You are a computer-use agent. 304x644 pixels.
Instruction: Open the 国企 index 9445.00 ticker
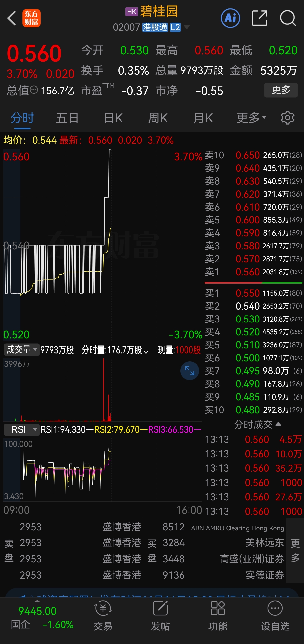click(37, 618)
